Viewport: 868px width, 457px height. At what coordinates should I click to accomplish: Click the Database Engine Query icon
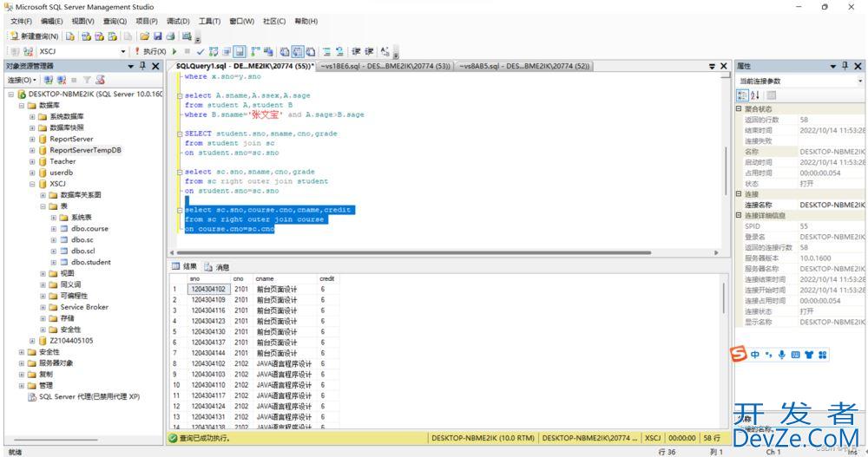(x=70, y=36)
